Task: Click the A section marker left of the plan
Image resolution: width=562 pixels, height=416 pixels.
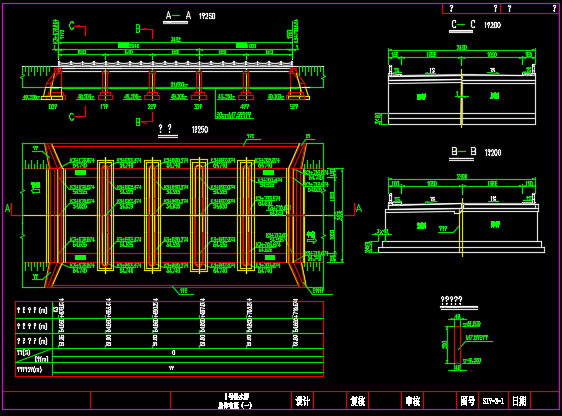Action: tap(8, 208)
